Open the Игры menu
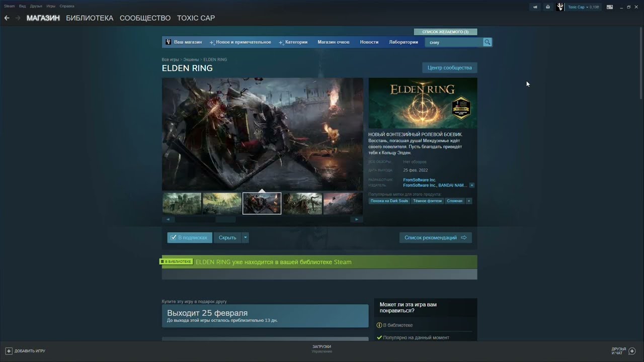 click(x=51, y=6)
